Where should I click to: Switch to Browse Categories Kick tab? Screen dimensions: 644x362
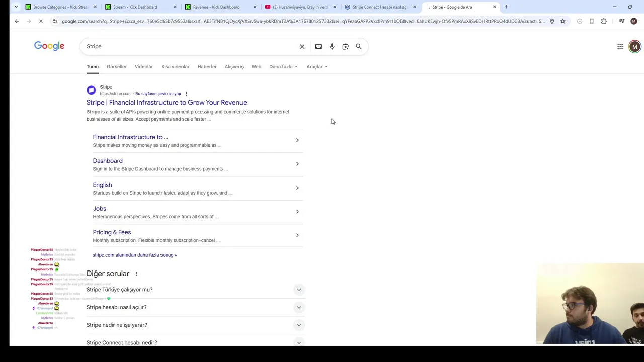[60, 7]
